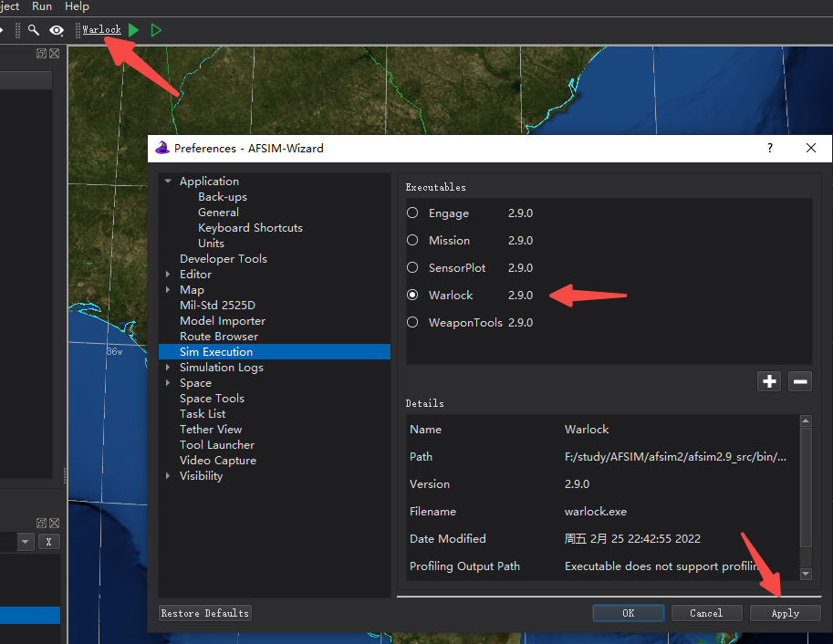Select Space Tools preference page
Viewport: 833px width, 644px height.
pyautogui.click(x=212, y=399)
